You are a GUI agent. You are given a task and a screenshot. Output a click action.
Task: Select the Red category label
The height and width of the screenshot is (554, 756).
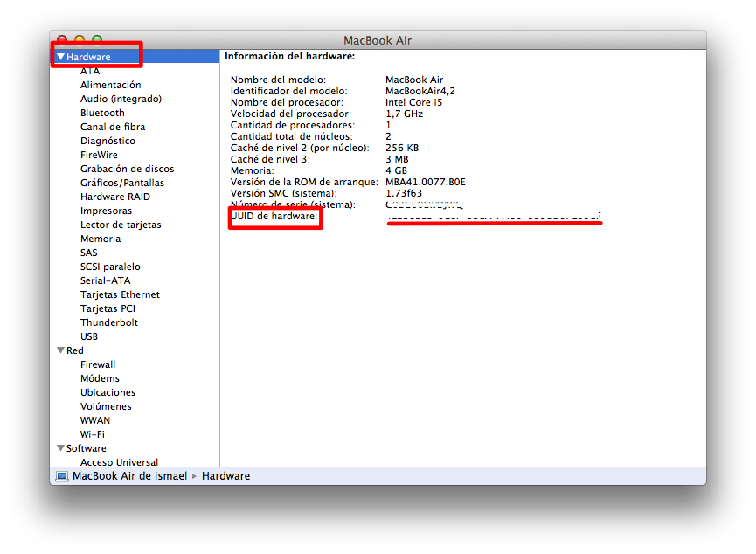point(75,350)
